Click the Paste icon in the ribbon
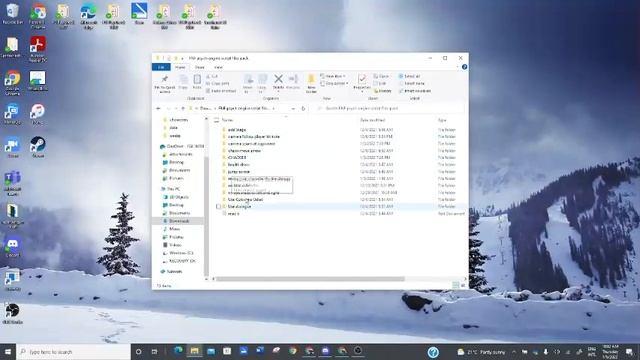The height and width of the screenshot is (360, 640). 197,82
